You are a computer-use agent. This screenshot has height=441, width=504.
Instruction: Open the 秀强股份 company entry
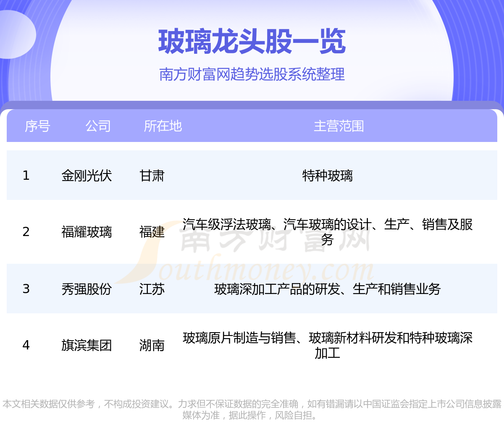click(x=87, y=289)
